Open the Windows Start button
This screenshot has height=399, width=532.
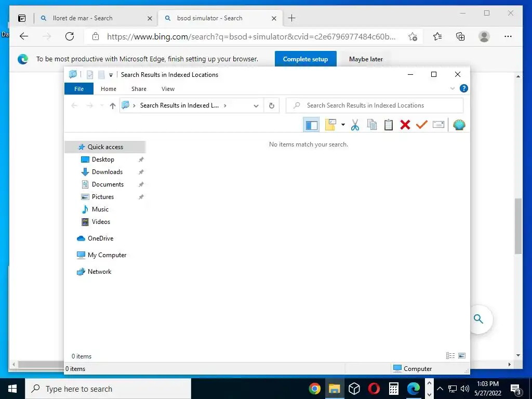[12, 389]
